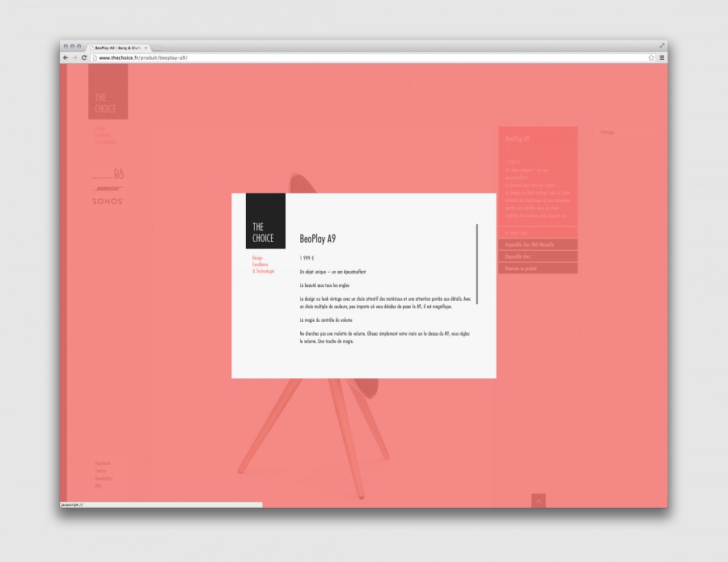728x562 pixels.
Task: Click the second Disponible chez button
Action: point(538,256)
